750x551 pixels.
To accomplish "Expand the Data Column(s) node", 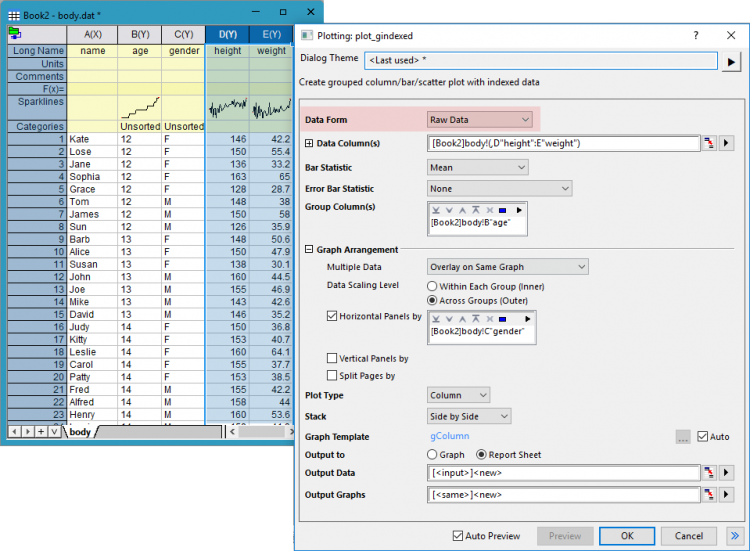I will coord(309,143).
